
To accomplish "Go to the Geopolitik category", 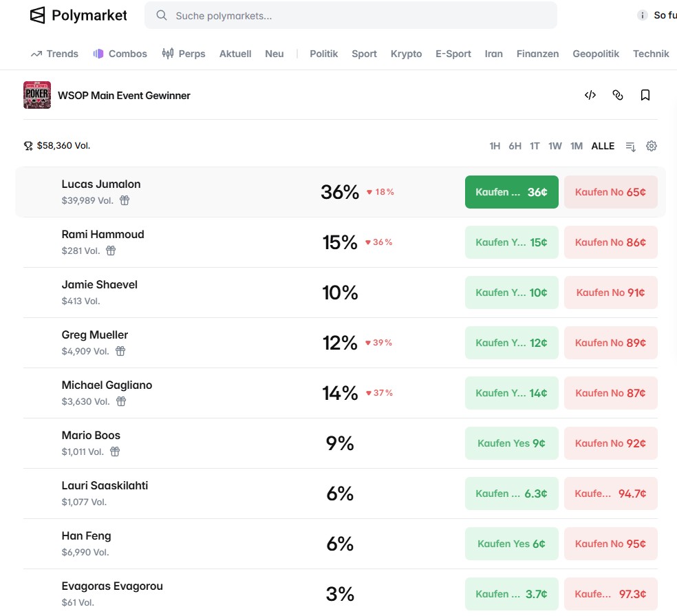I will pyautogui.click(x=596, y=54).
